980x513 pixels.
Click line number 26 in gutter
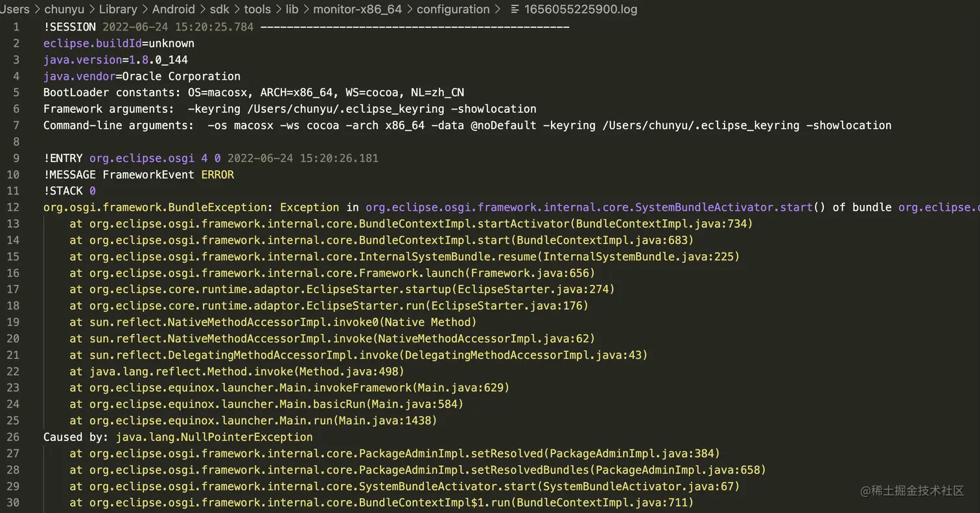(13, 437)
